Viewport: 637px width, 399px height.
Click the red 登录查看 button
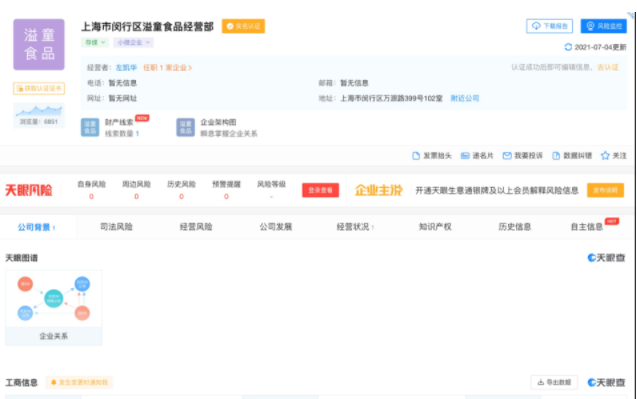click(x=320, y=190)
